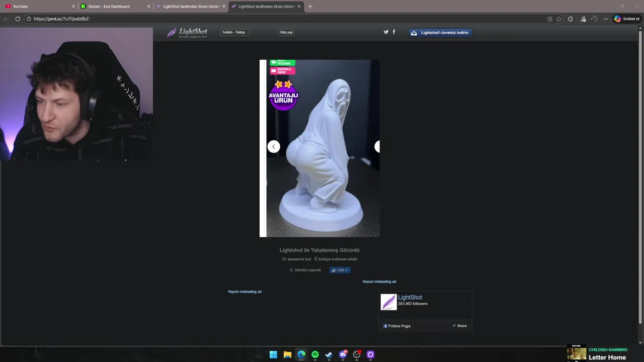Open the Copilot 'Sohbet et' button

point(627,19)
